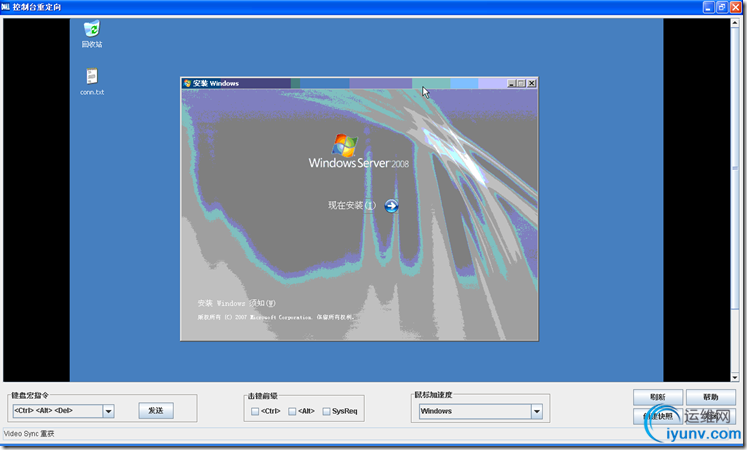Close the 安装 Windows installer window
This screenshot has height=450, width=747.
pos(532,83)
